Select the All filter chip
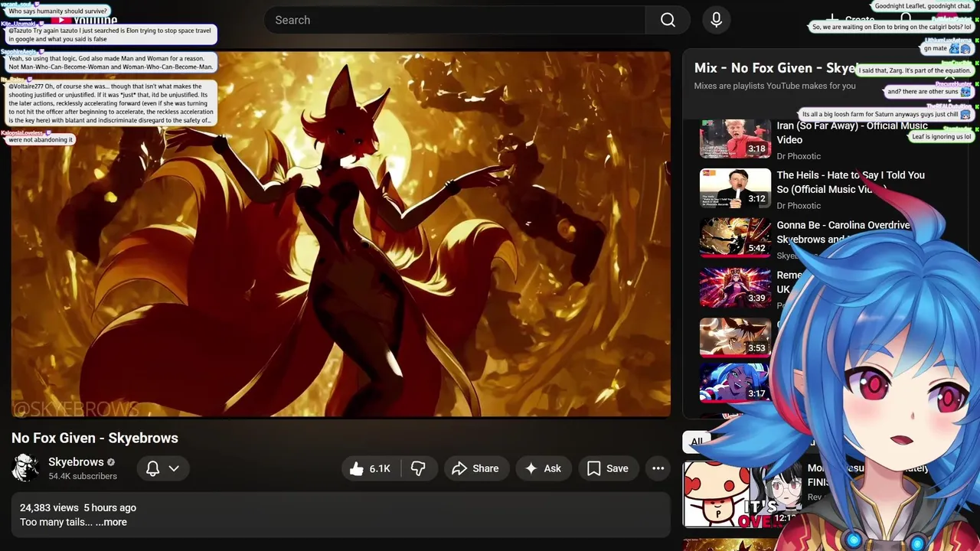This screenshot has width=980, height=551. 697,442
